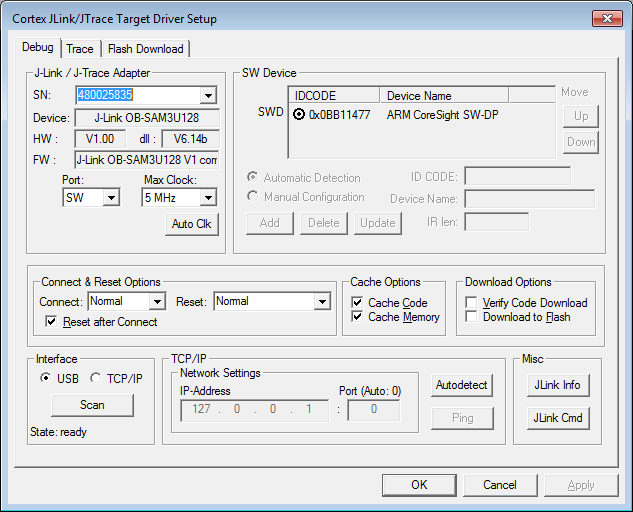This screenshot has height=512, width=633.
Task: Click the IR len input field
Action: click(x=497, y=222)
